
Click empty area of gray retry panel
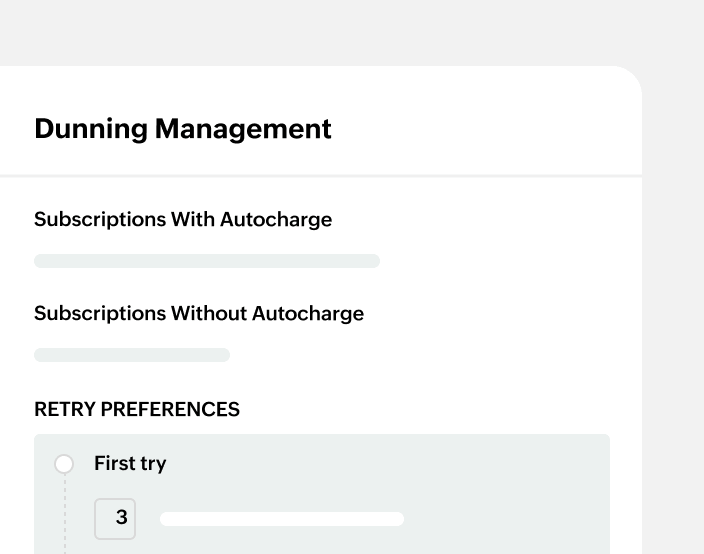450,470
